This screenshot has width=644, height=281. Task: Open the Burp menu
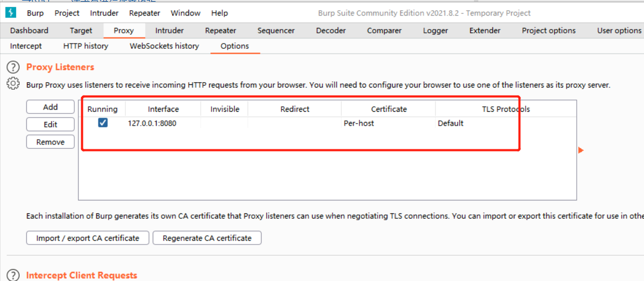tap(36, 13)
